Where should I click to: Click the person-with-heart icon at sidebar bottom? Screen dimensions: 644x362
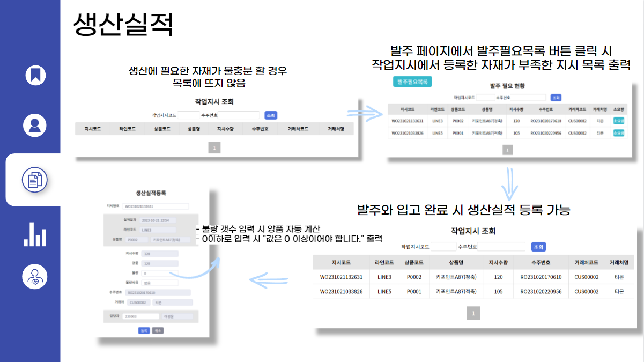34,277
